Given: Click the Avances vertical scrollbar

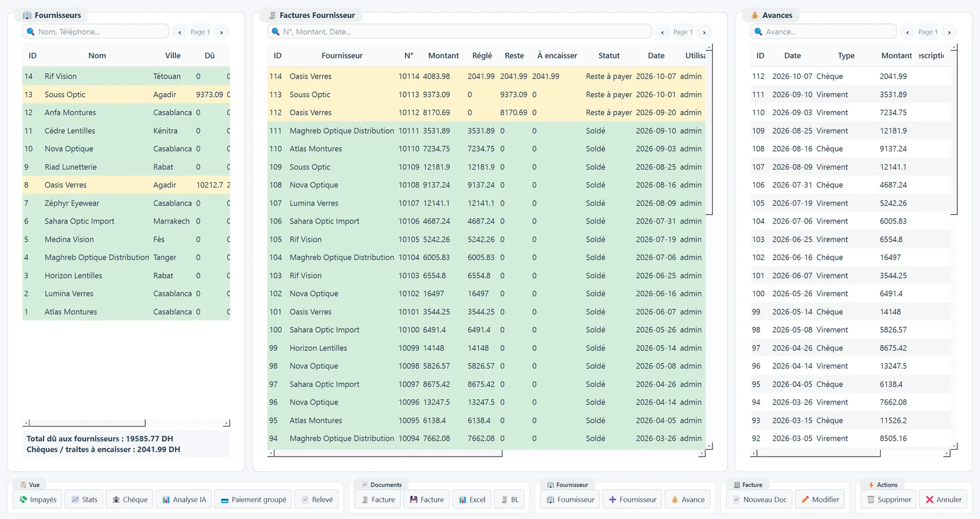Looking at the screenshot, I should coord(954,133).
